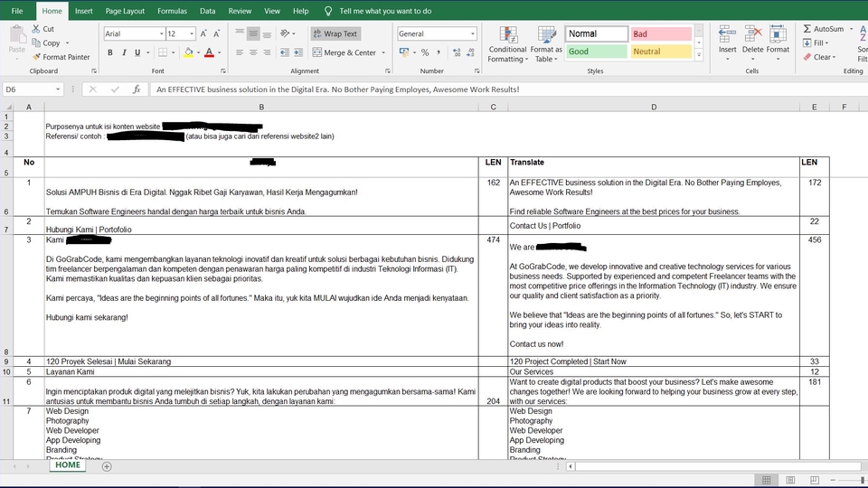This screenshot has height=488, width=868.
Task: Click the Insert Function fx icon
Action: pos(137,89)
